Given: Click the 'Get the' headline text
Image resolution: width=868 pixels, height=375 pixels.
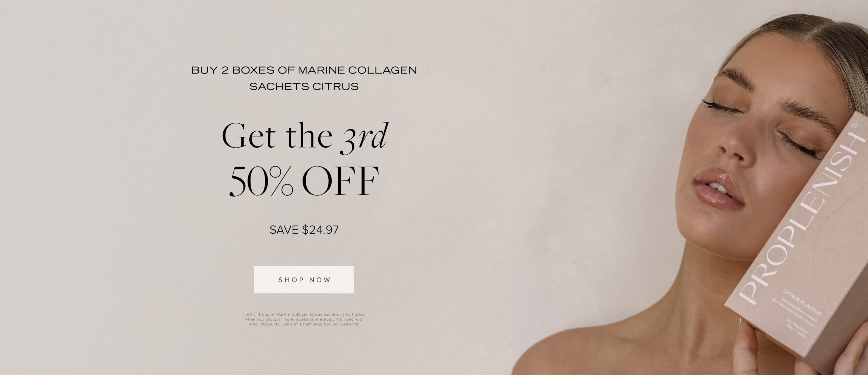Looking at the screenshot, I should pyautogui.click(x=277, y=136).
